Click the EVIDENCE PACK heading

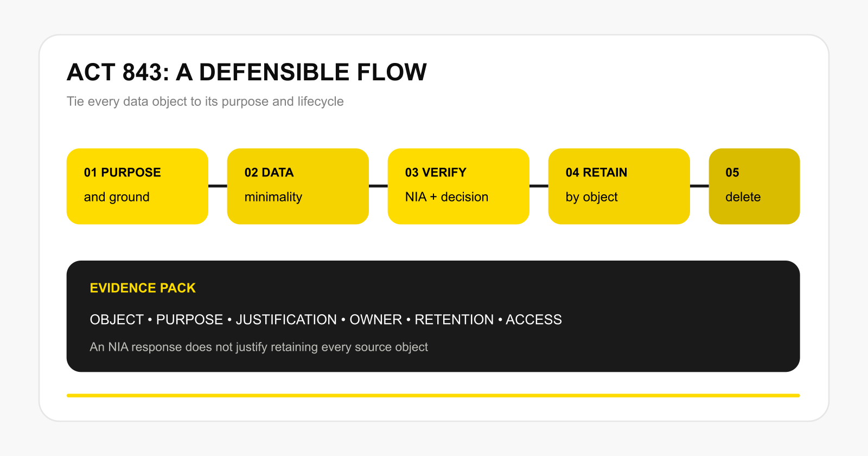[x=143, y=288]
